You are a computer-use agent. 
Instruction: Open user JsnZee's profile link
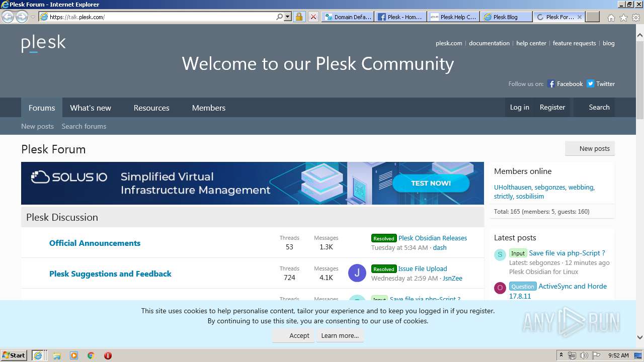click(x=452, y=278)
